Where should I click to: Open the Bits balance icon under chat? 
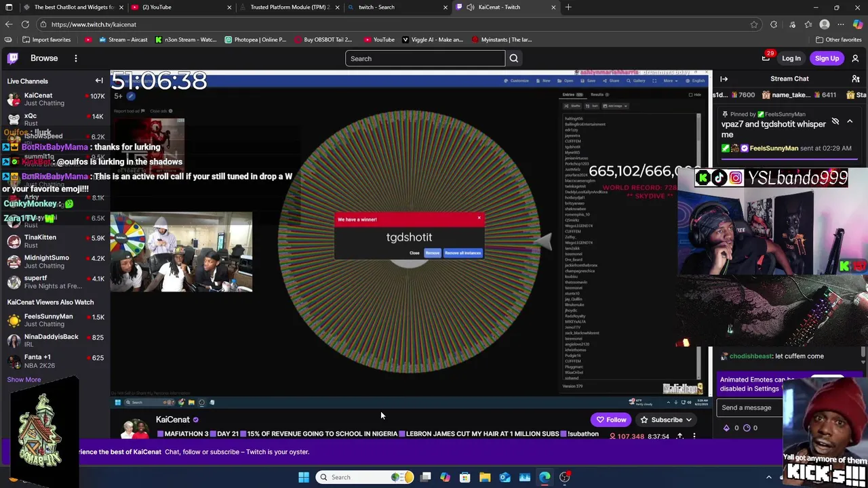pos(726,428)
